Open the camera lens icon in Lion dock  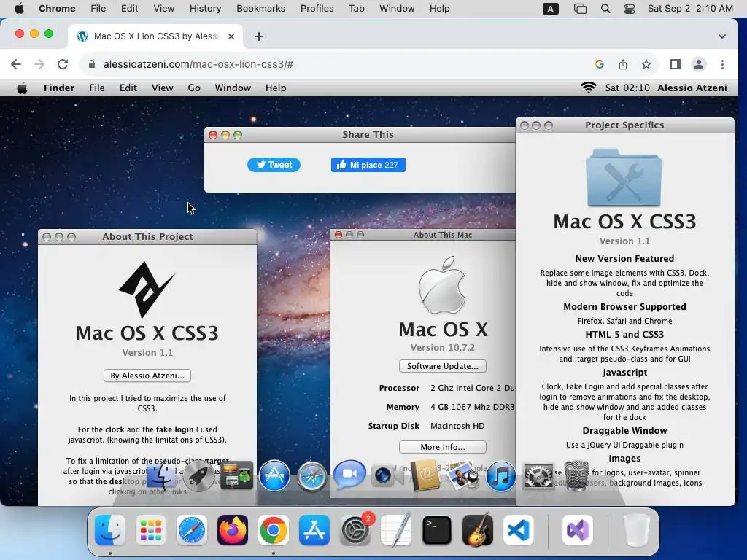click(387, 475)
